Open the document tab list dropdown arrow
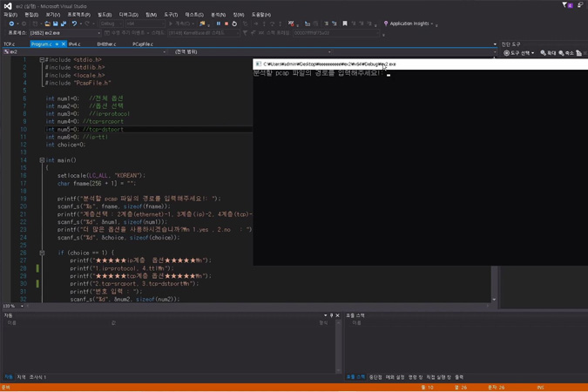 [x=495, y=44]
